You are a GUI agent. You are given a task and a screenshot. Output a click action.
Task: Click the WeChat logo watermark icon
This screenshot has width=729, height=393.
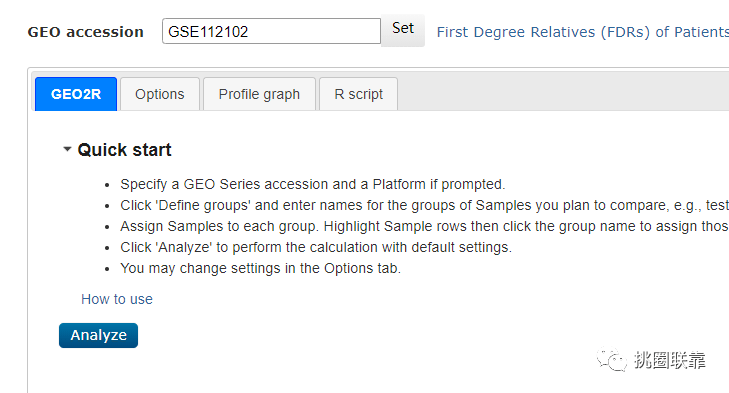611,360
